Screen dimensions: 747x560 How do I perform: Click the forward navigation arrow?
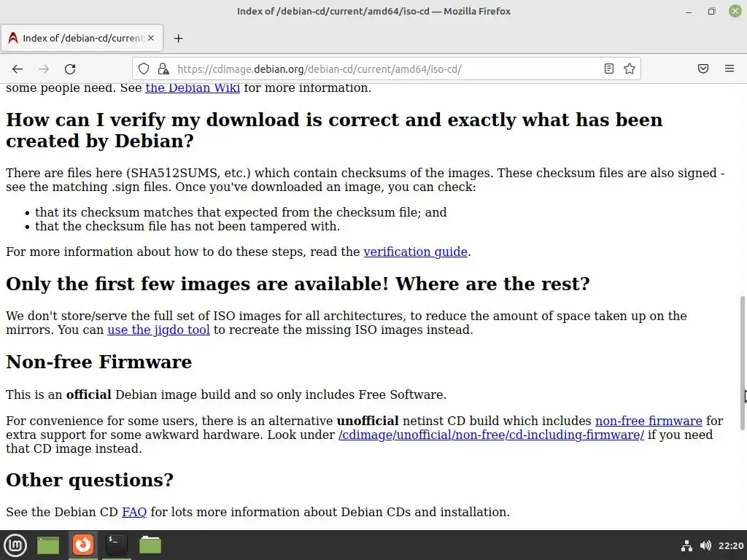point(44,69)
